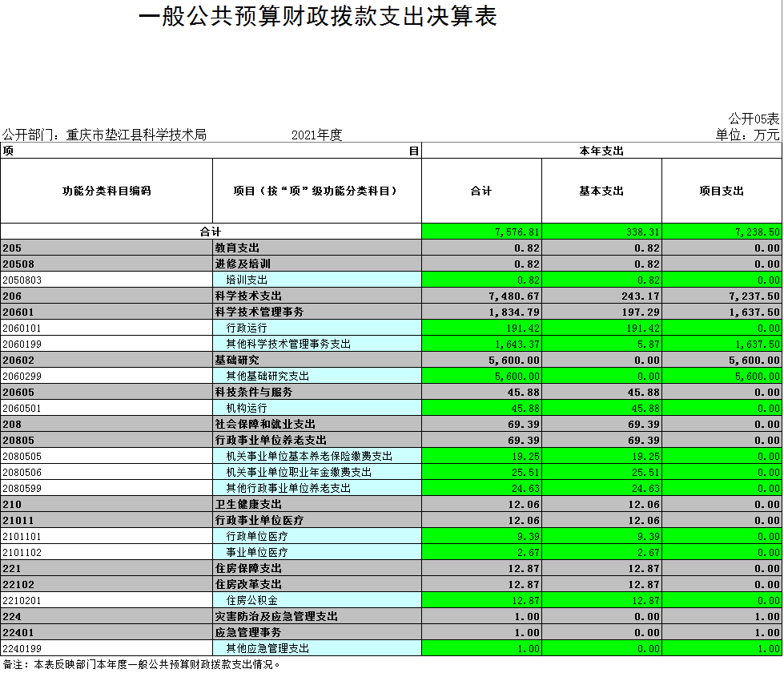Click the 科学技术支出 row label
Image resolution: width=784 pixels, height=673 pixels.
[248, 296]
